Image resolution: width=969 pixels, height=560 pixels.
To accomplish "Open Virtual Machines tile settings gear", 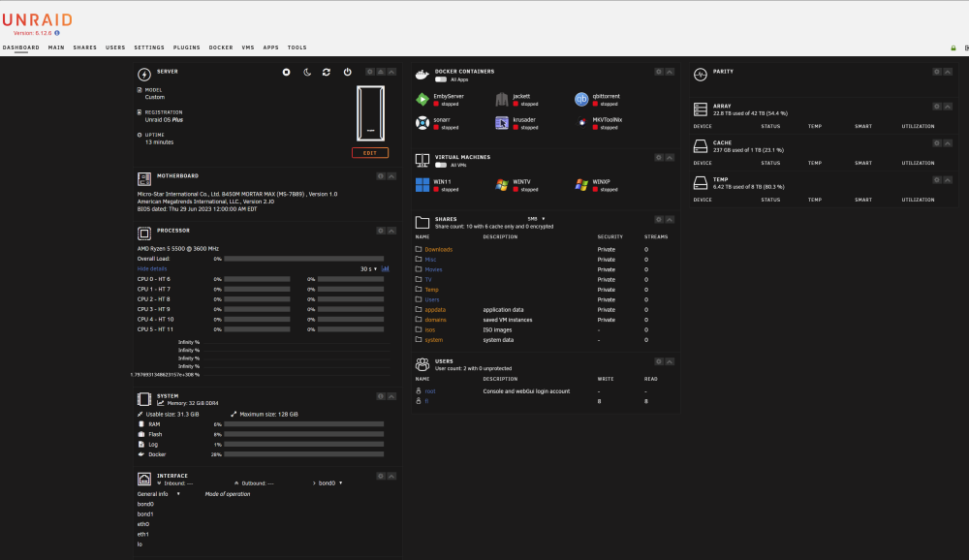I will pyautogui.click(x=659, y=158).
